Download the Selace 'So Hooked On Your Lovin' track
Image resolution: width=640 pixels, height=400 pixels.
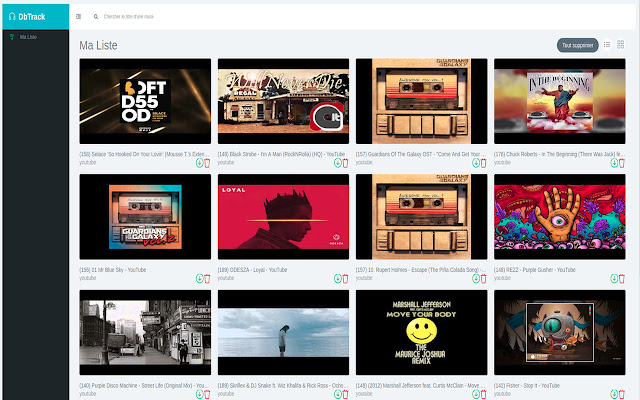[x=199, y=163]
